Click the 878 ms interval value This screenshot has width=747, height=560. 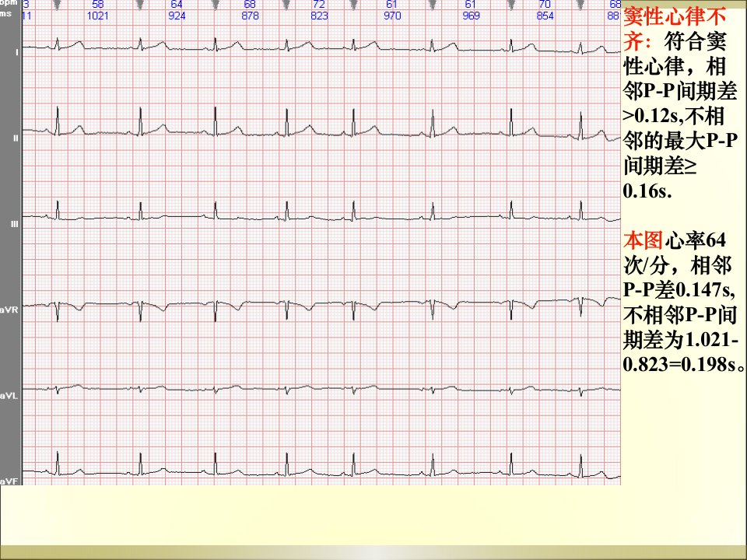(250, 16)
